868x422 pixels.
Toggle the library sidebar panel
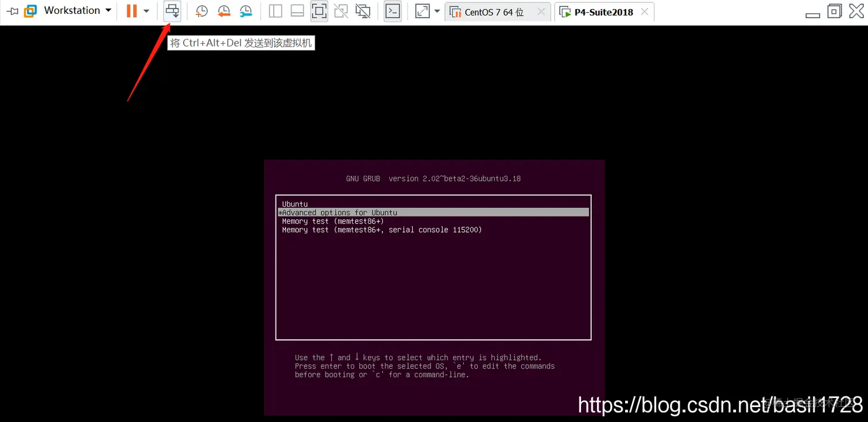point(276,11)
